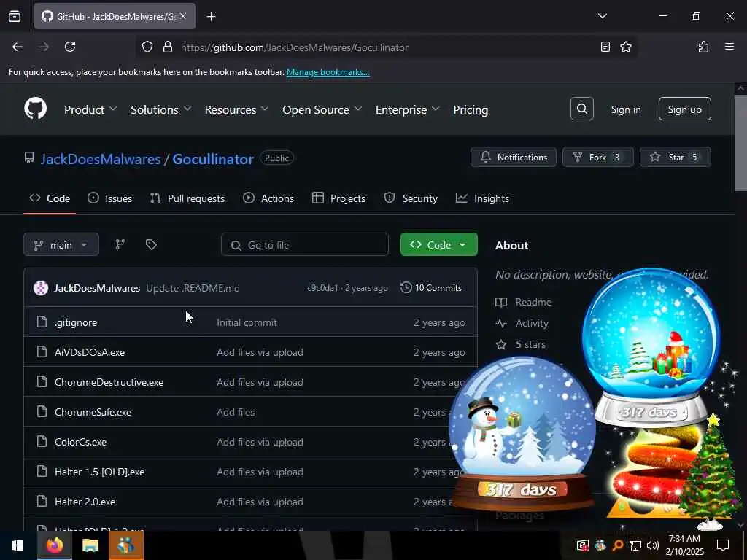Click the Firefox View icon at top left
Viewport: 747px width, 560px height.
coord(15,16)
